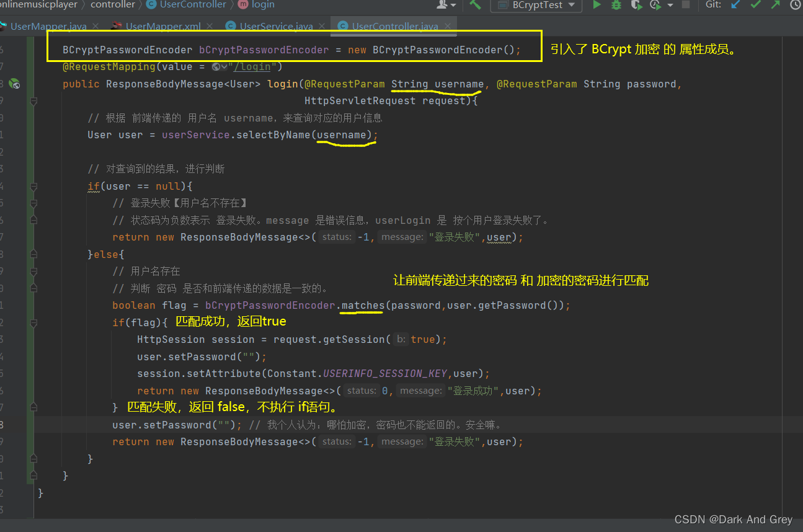Show Git history clock icon
This screenshot has height=532, width=803.
796,5
